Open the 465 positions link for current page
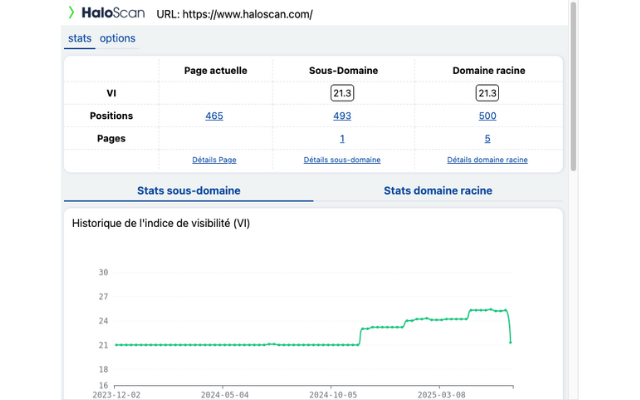Screen dimensions: 640x400 click(x=214, y=116)
